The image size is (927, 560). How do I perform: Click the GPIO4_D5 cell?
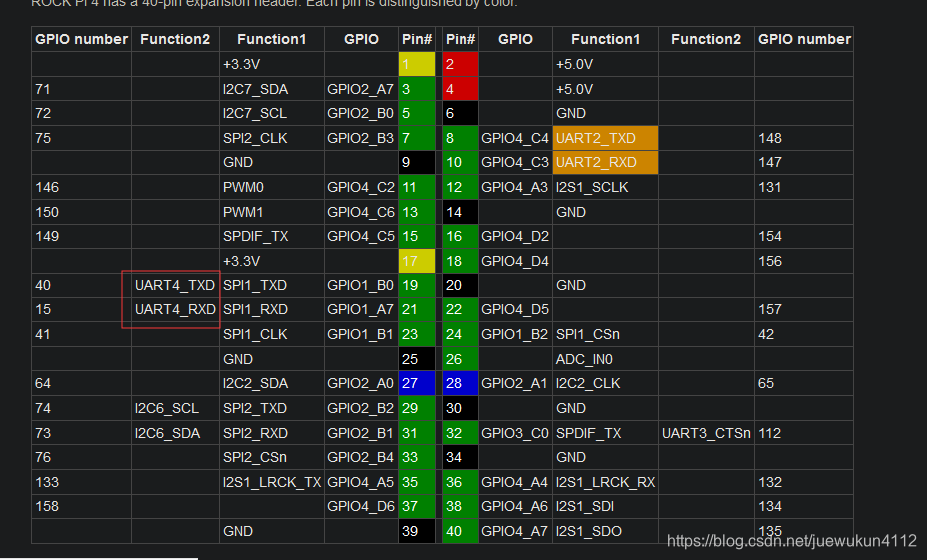click(x=515, y=309)
